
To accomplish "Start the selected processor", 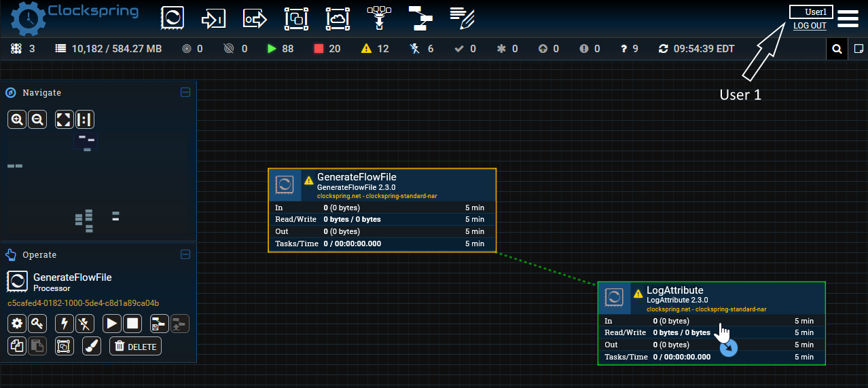I will pos(112,324).
